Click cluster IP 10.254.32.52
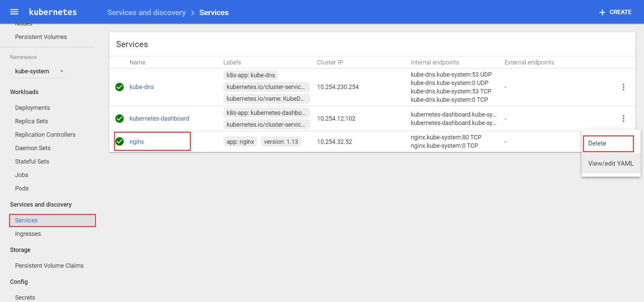 [334, 141]
